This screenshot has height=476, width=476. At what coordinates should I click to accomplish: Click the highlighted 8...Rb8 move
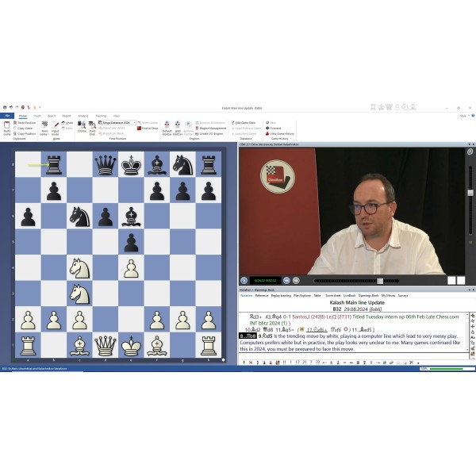248,336
